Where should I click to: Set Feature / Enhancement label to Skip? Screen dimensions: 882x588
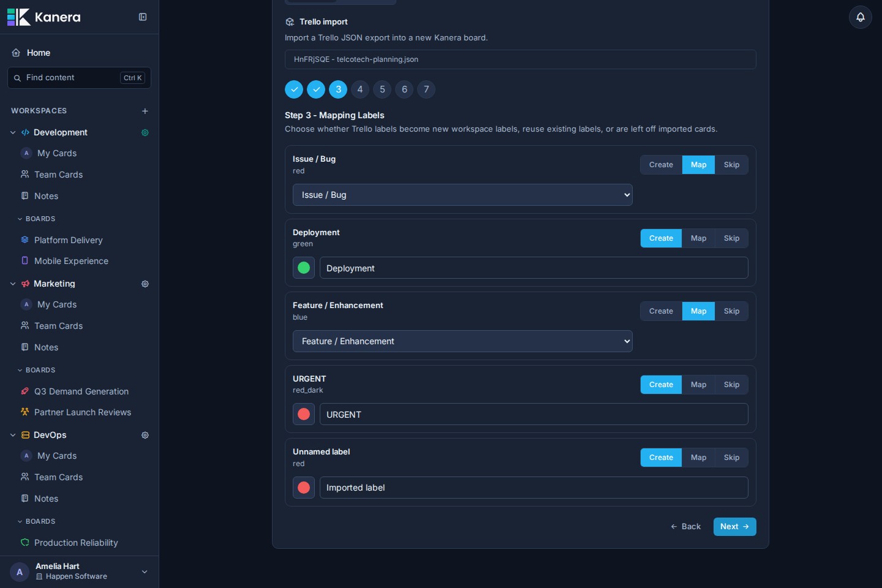(x=731, y=311)
